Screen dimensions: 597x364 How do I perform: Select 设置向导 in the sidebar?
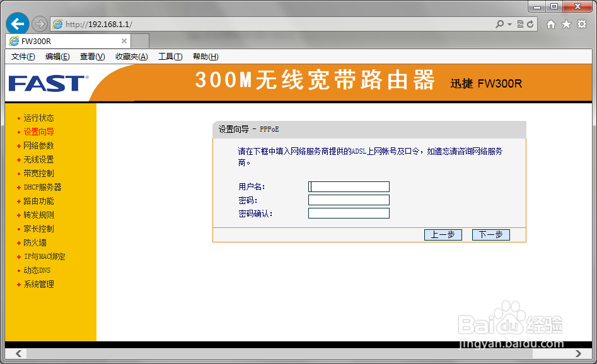(38, 132)
